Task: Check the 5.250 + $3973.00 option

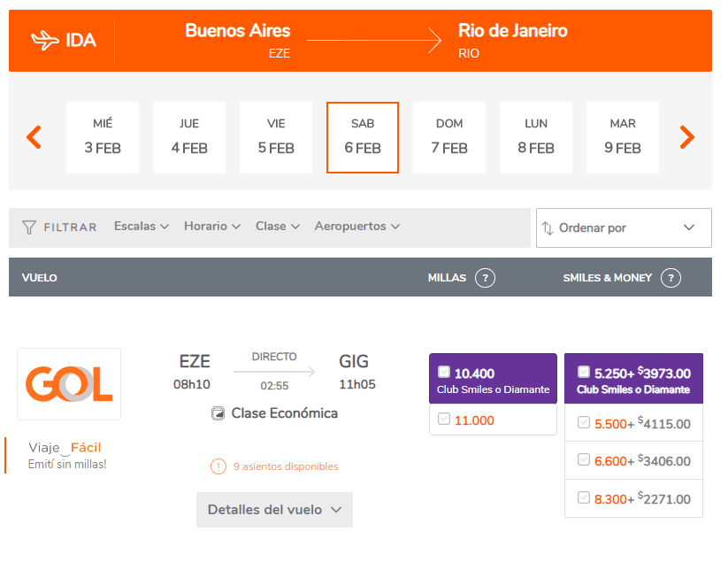Action: coord(584,372)
